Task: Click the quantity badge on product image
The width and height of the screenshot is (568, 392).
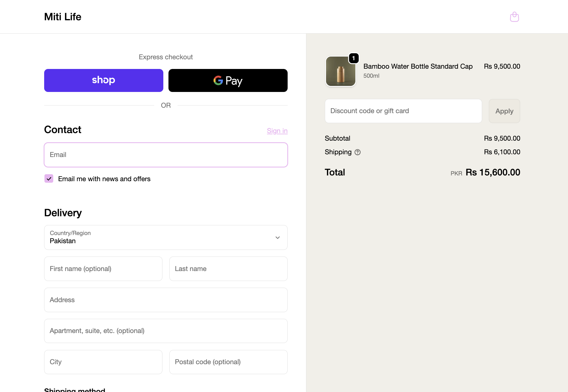Action: [x=354, y=58]
